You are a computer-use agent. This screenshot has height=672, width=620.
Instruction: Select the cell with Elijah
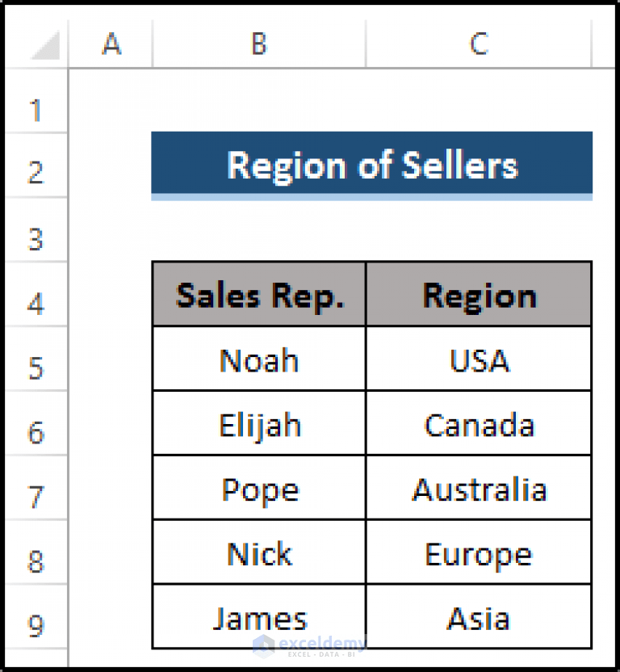point(258,423)
